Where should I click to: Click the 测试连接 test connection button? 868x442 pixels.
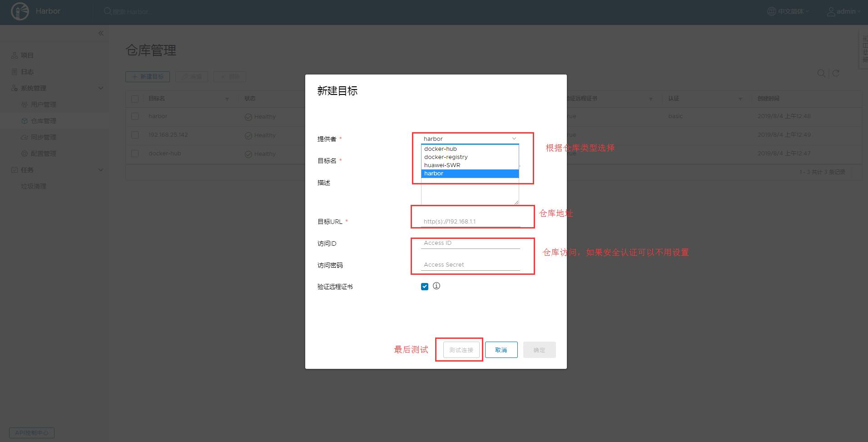coord(461,350)
